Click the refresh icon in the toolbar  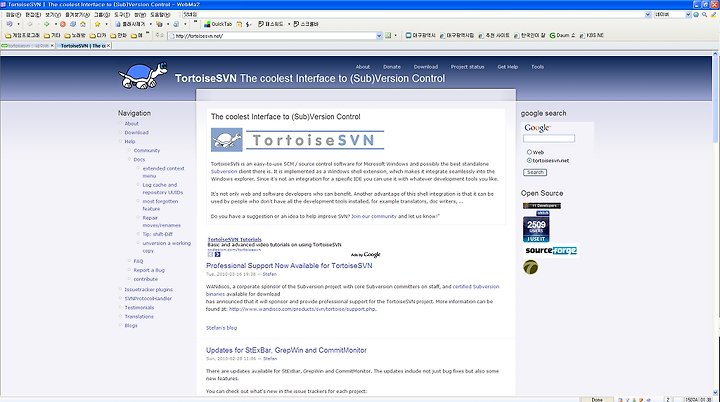click(73, 24)
